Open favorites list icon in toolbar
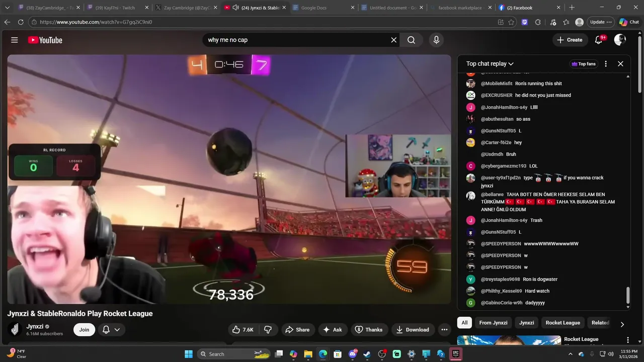 click(566, 22)
